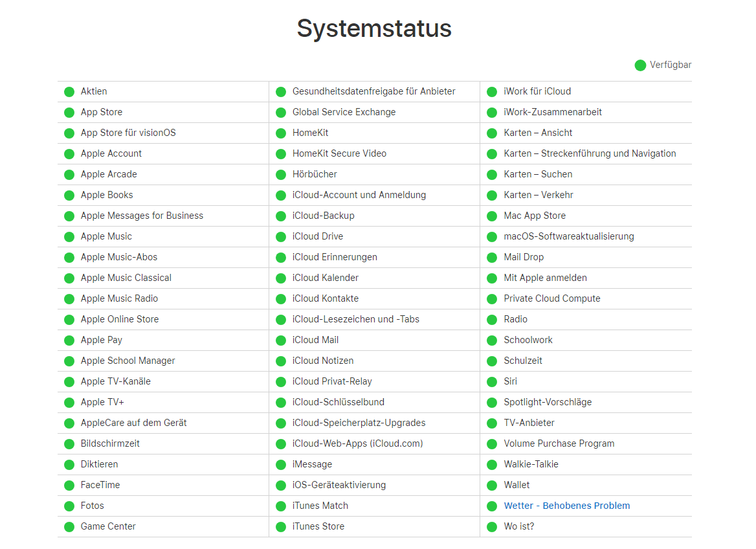Click the Verfügbar legend label
Image resolution: width=756 pixels, height=549 pixels.
671,65
